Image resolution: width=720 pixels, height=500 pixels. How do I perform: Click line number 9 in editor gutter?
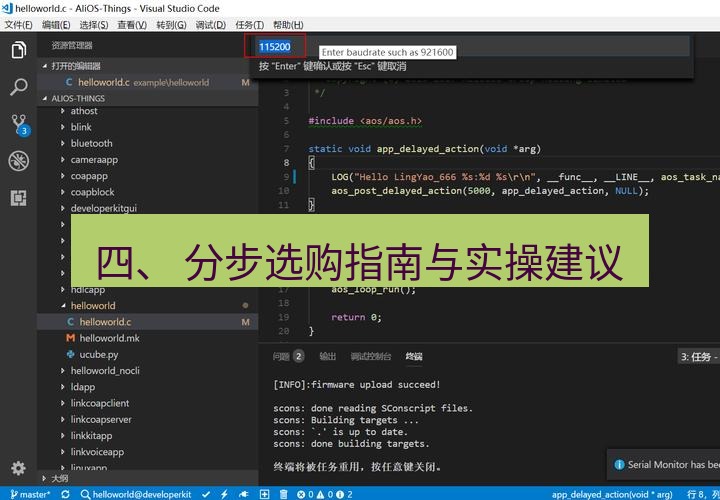286,177
